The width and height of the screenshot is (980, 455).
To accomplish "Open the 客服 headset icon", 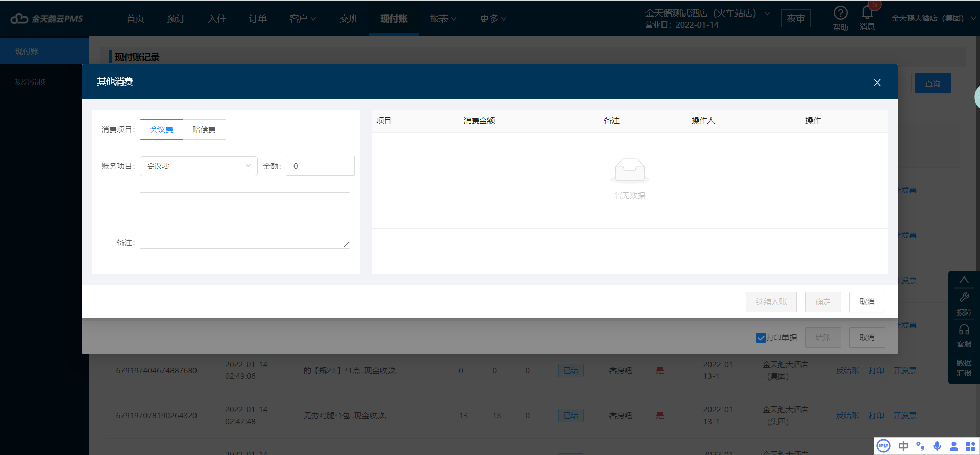I will pos(964,330).
